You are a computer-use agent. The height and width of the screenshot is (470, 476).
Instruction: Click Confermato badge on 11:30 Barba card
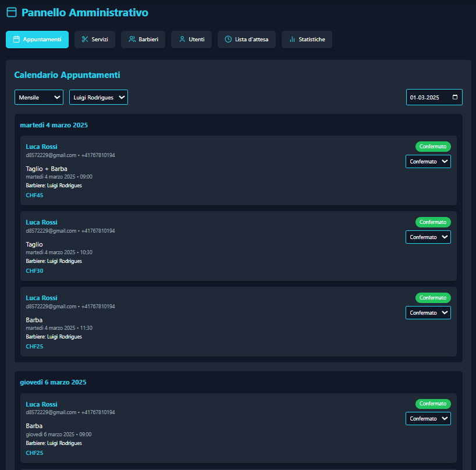pyautogui.click(x=433, y=298)
